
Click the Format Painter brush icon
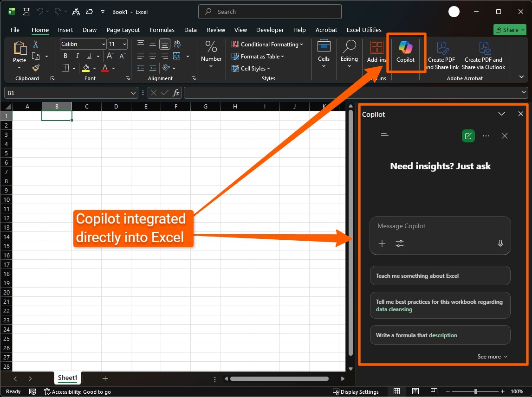click(x=36, y=68)
